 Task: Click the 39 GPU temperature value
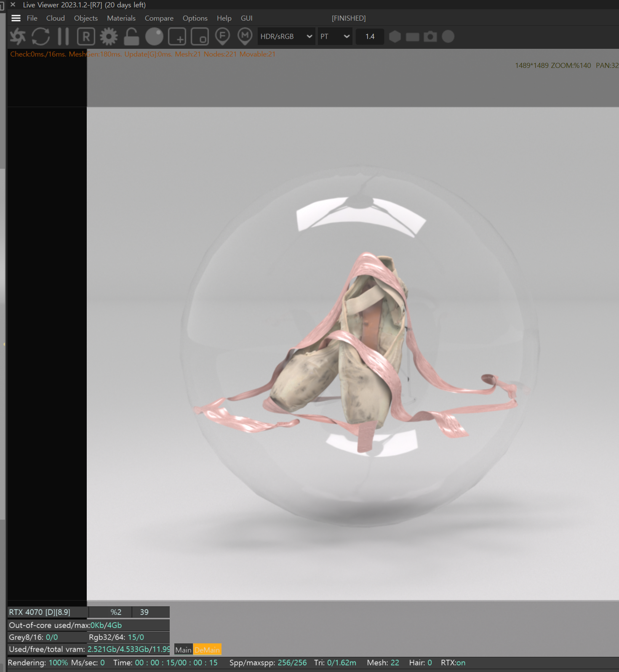[144, 612]
